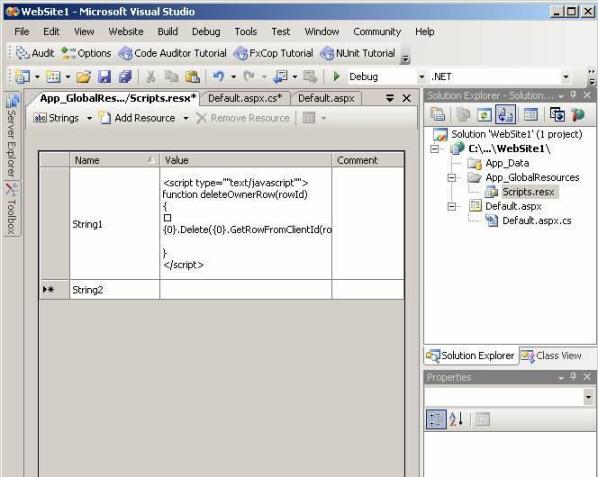Open the Debug configuration dropdown
598x477 pixels.
421,77
